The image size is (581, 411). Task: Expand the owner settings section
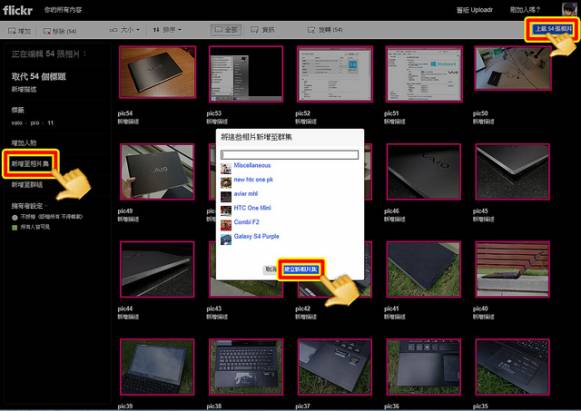point(29,206)
